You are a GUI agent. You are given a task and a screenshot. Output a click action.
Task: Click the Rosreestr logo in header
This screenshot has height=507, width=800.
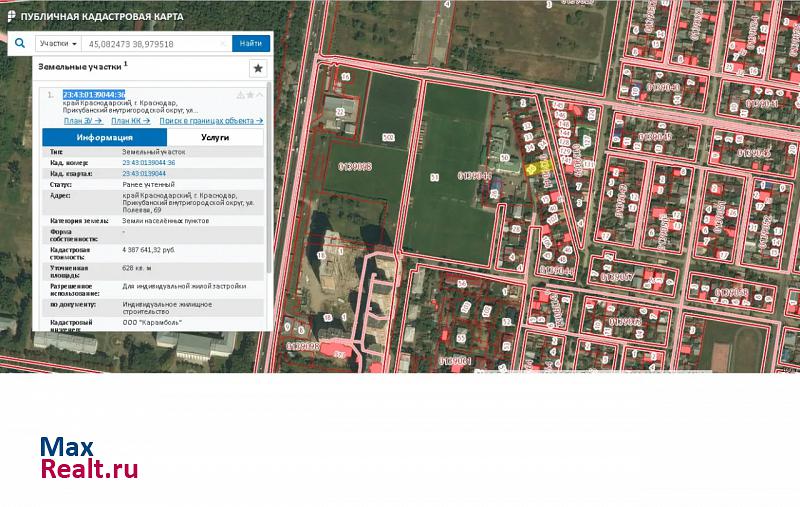pos(11,17)
